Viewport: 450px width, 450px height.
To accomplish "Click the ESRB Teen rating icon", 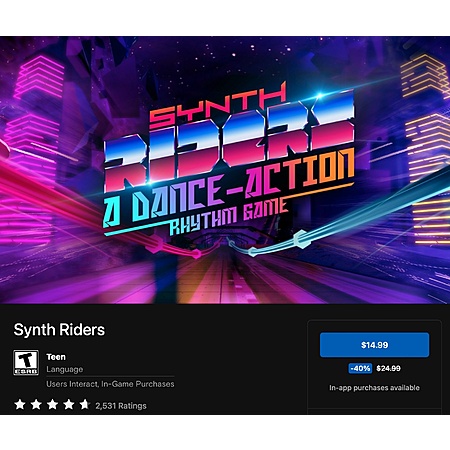I will tap(26, 363).
